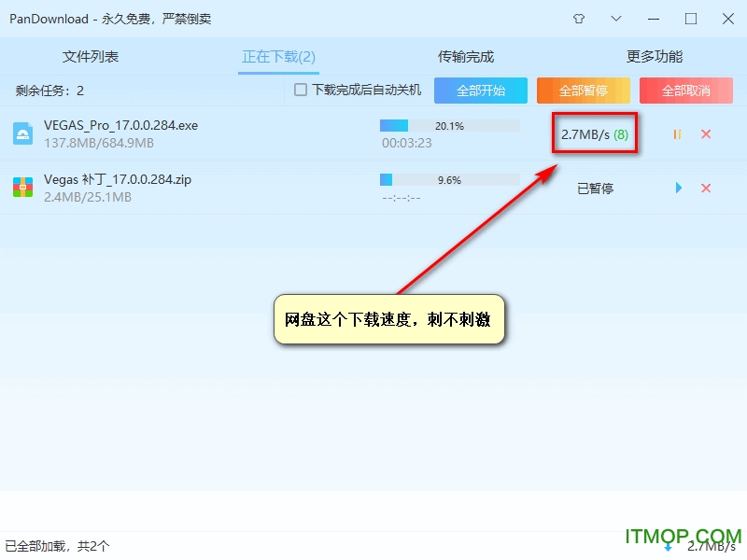Select the VEGAS_Pro_17.0.0.284.exe file name

tap(121, 125)
